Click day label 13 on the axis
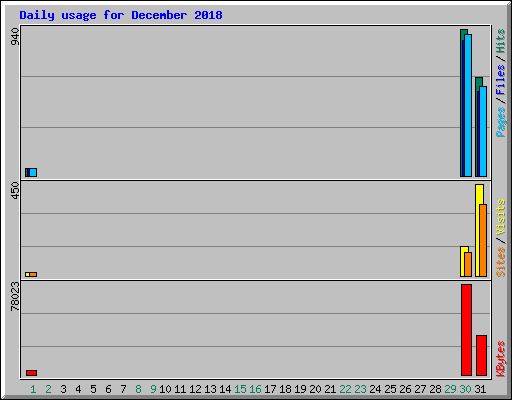The width and height of the screenshot is (512, 400). coord(210,389)
